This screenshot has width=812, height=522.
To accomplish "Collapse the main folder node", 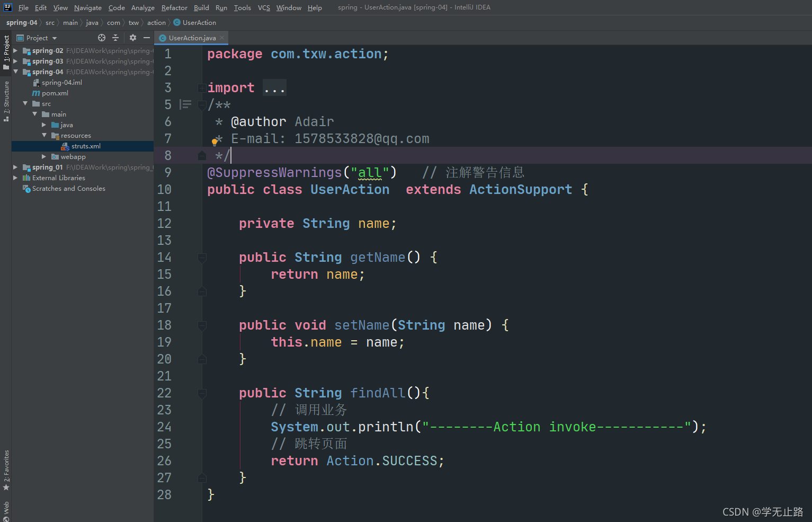I will pos(34,114).
